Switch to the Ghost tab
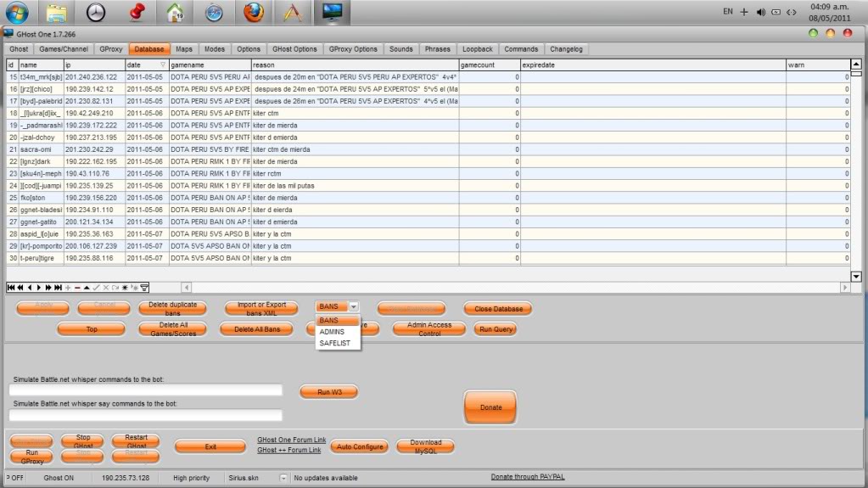This screenshot has width=868, height=488. (x=19, y=49)
